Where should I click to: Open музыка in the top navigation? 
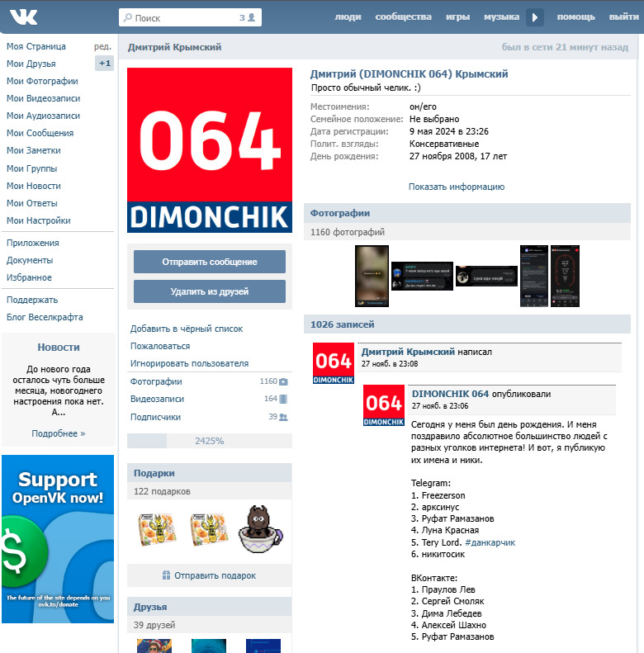click(501, 17)
